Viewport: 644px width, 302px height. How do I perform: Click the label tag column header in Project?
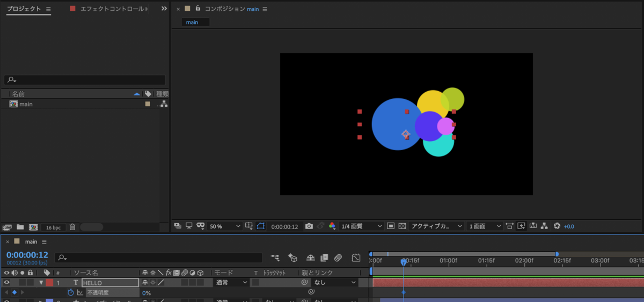coord(148,94)
